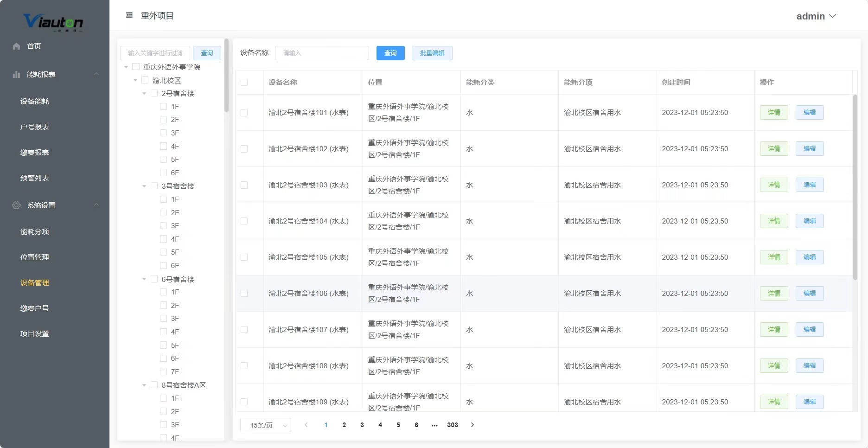The height and width of the screenshot is (448, 868).
Task: Click 编辑 for 渝北2号宿舍楼102
Action: pos(810,148)
